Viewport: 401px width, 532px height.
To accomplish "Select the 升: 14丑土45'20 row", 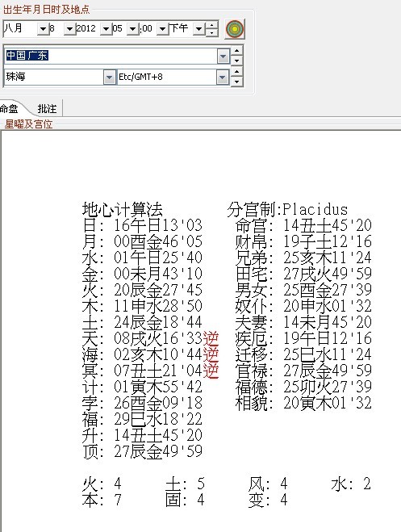I will (142, 435).
